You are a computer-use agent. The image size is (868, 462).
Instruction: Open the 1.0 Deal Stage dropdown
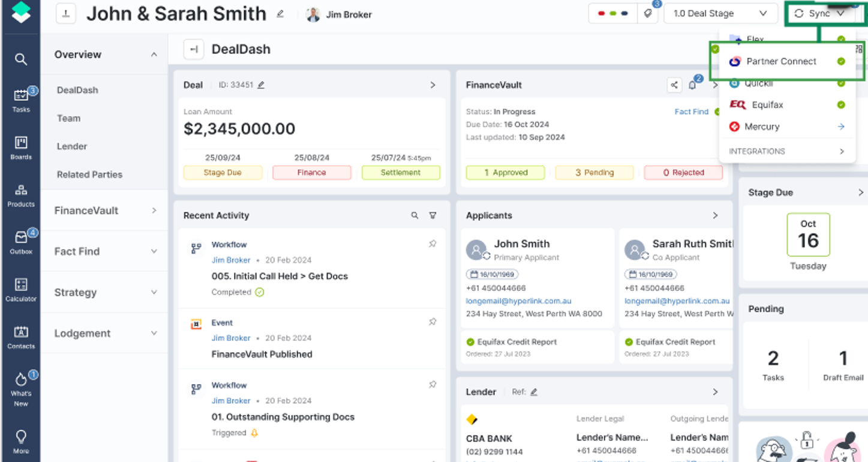720,13
